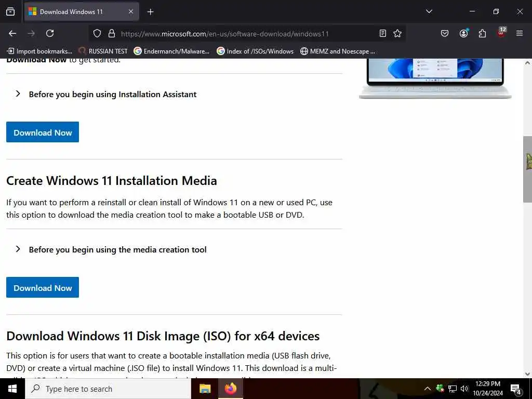
Task: Click the forward navigation arrow
Action: 31,33
